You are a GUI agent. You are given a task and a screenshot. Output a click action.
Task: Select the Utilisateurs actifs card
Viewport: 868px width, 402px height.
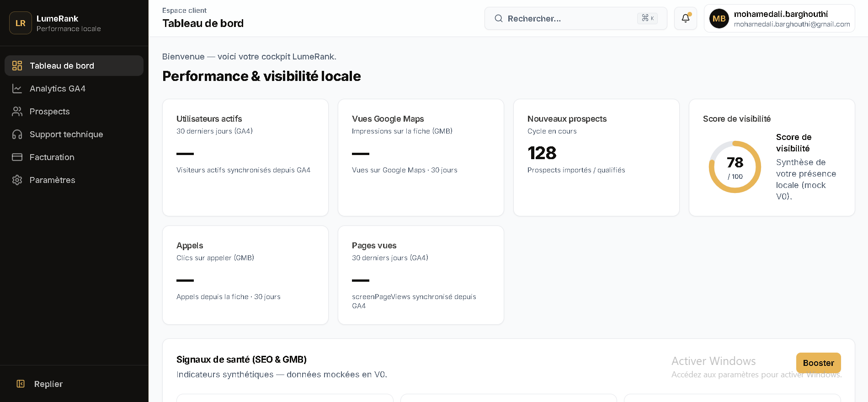(x=245, y=157)
